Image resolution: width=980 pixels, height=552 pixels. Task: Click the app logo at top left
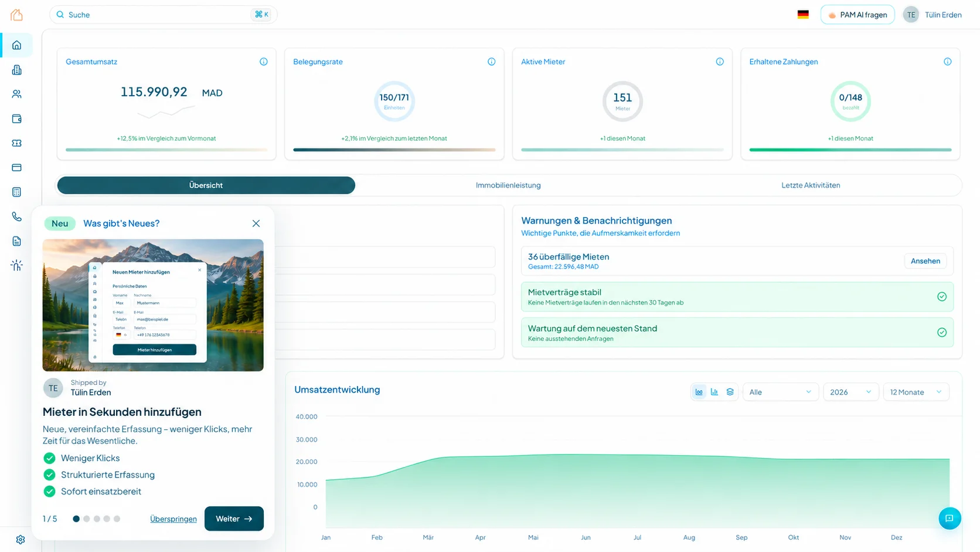[16, 15]
